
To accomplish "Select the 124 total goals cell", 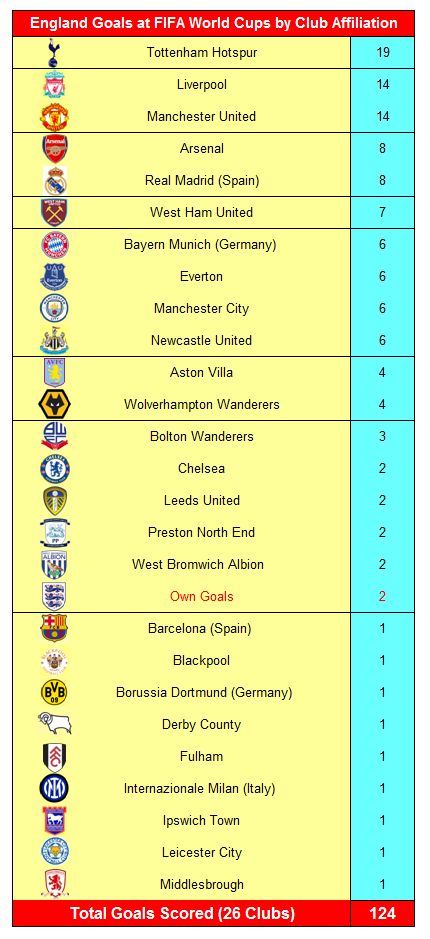I will (383, 913).
